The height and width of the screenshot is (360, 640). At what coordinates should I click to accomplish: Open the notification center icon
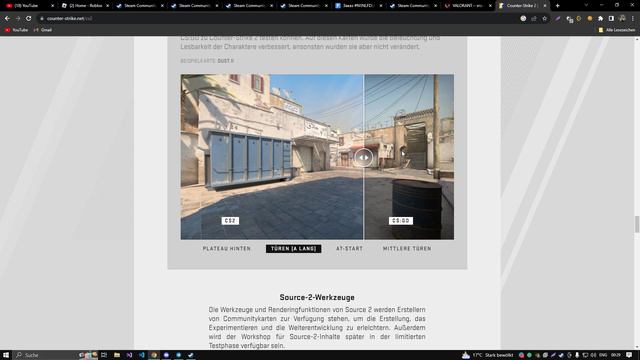[629, 355]
